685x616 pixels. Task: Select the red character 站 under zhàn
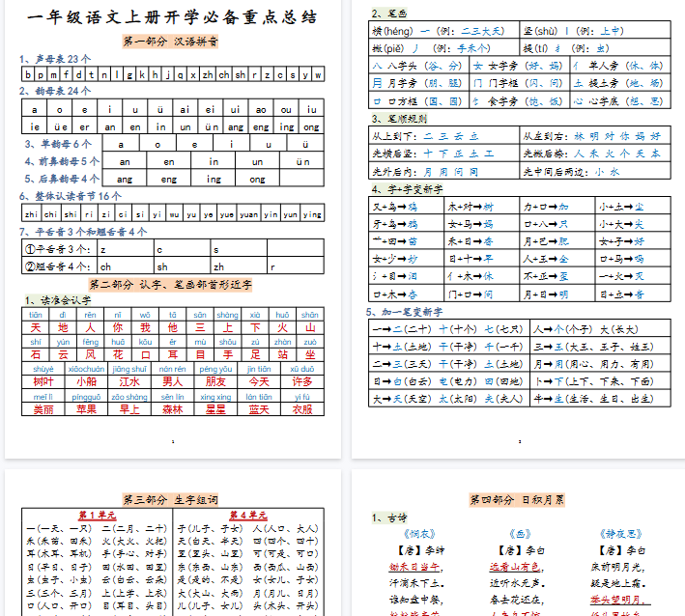click(x=282, y=354)
